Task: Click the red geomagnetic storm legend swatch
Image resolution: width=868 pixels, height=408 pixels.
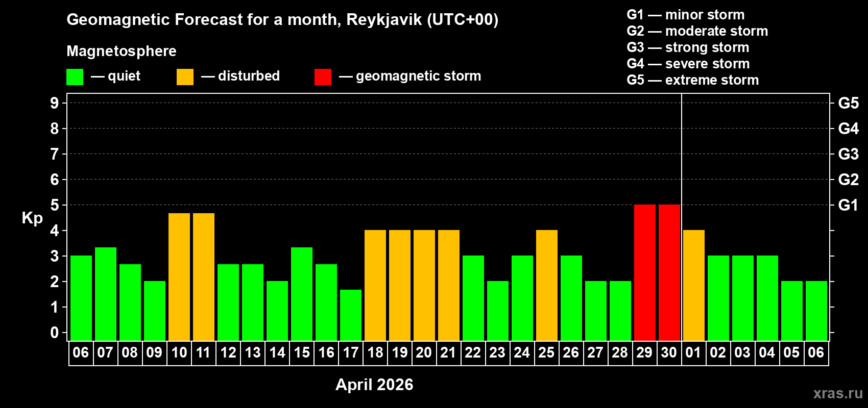Action: pos(323,77)
